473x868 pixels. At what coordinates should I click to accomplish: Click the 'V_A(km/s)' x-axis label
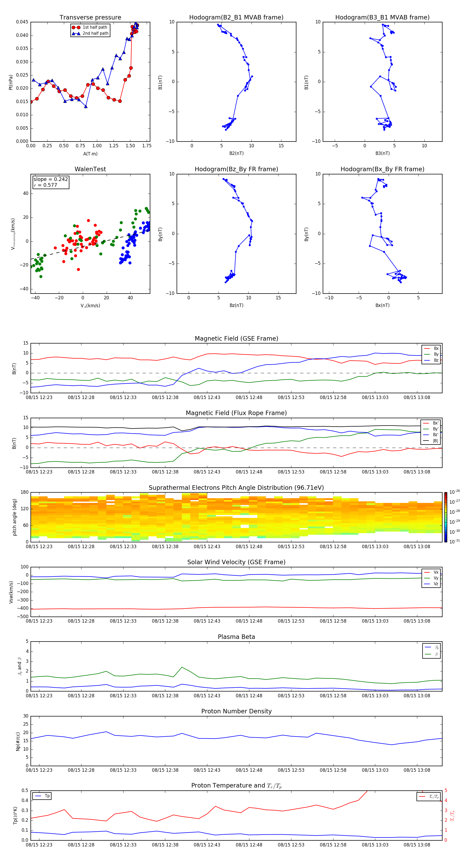pyautogui.click(x=90, y=306)
